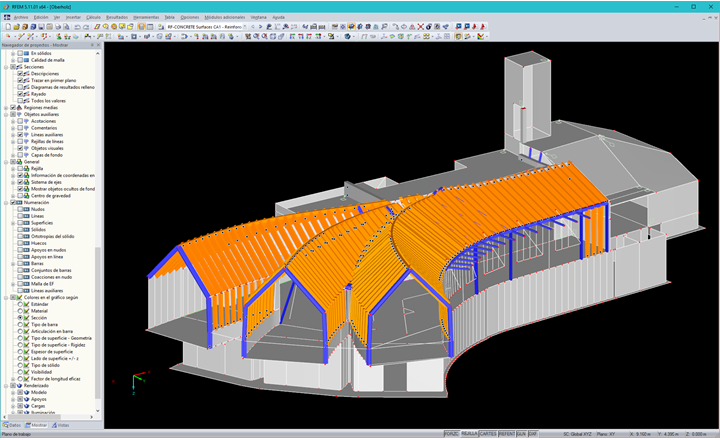Click the red X delete results icon
The image size is (720, 440).
[x=420, y=27]
